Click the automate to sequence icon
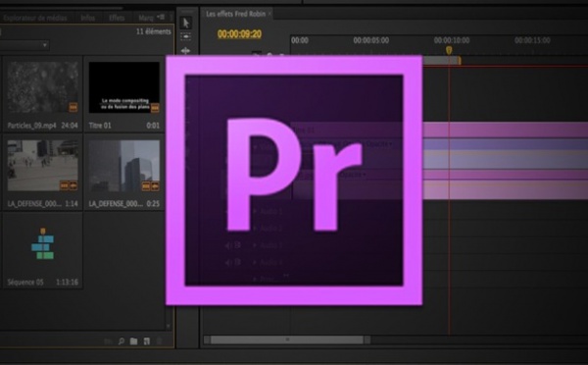This screenshot has height=365, width=588. pyautogui.click(x=108, y=341)
